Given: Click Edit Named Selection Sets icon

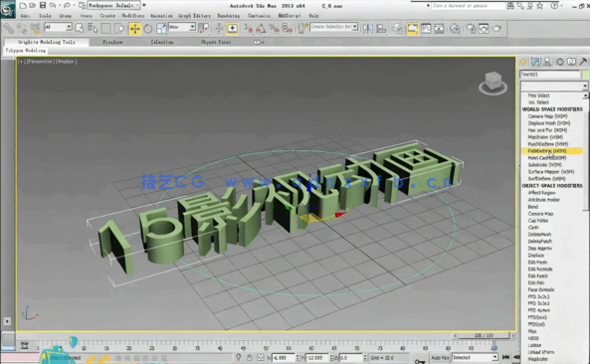Looking at the screenshot, I should click(302, 29).
